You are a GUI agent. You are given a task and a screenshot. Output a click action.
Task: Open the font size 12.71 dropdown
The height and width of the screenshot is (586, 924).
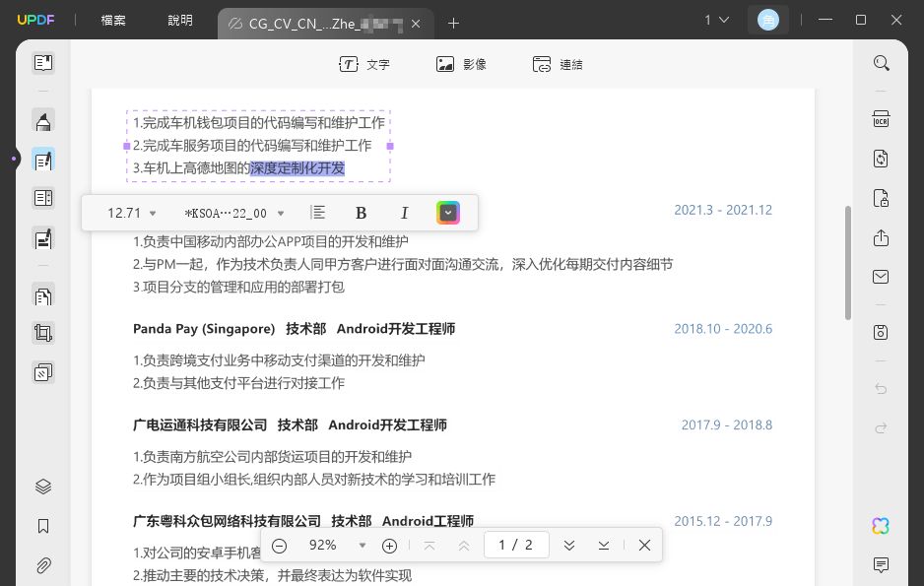131,213
